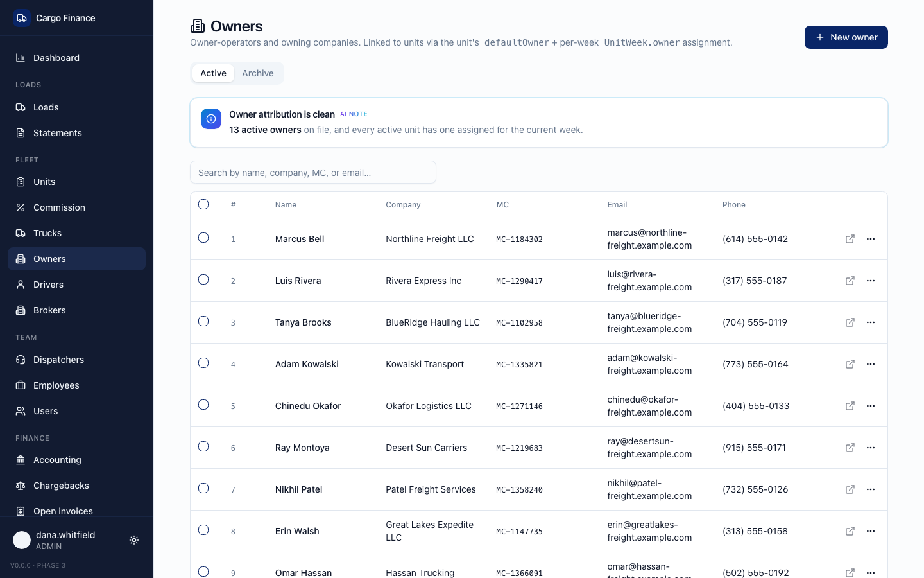Open external link for Tanya Brooks
This screenshot has width=924, height=578.
tap(850, 322)
